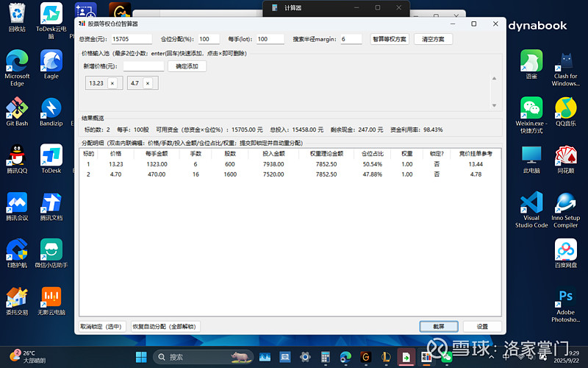The width and height of the screenshot is (588, 368).
Task: Click the Windows Start button on taskbar
Action: tap(159, 357)
